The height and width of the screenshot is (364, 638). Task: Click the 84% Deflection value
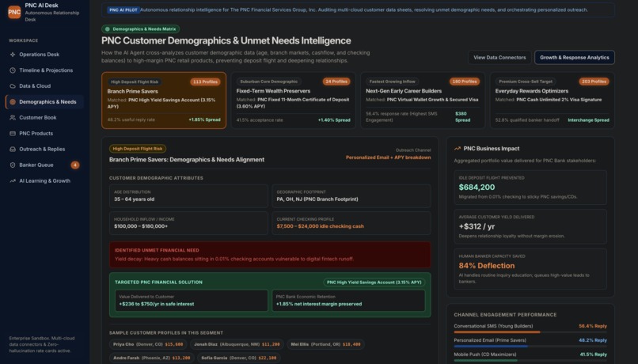pyautogui.click(x=486, y=266)
